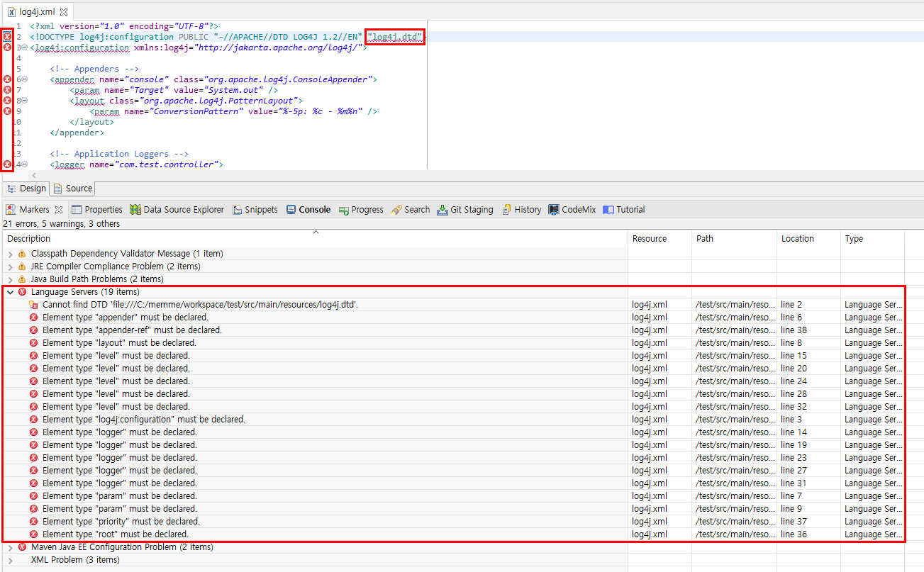Sort markers by the Description column header
The height and width of the screenshot is (572, 924).
pyautogui.click(x=315, y=239)
